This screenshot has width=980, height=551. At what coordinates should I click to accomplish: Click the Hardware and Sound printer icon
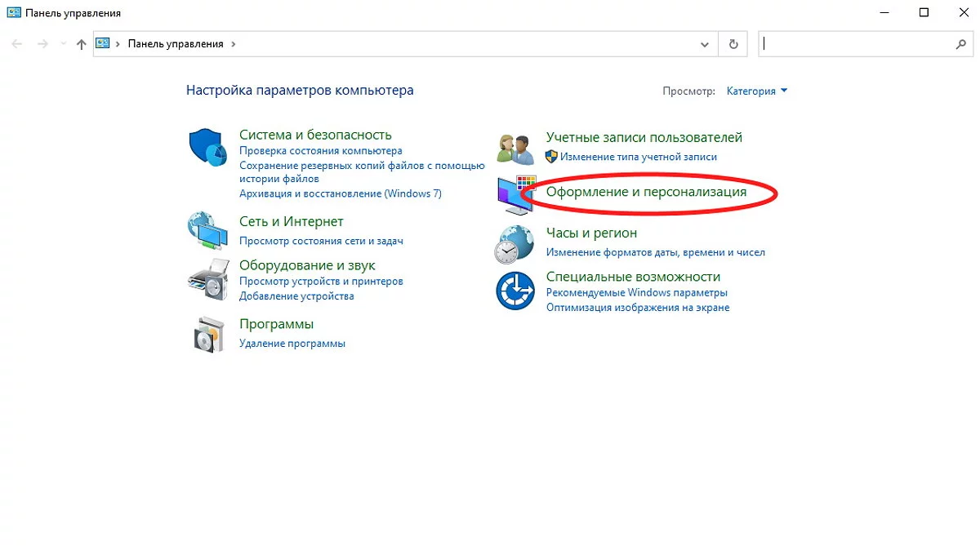click(208, 279)
